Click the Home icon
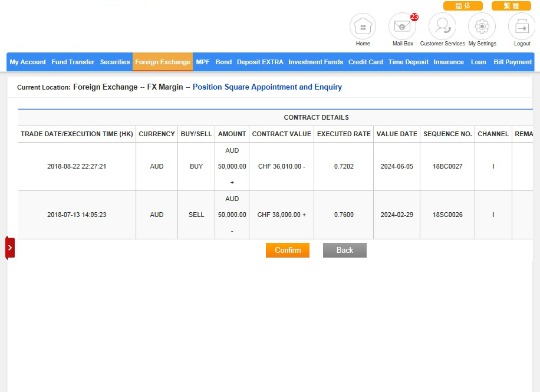The image size is (540, 392). point(363,27)
